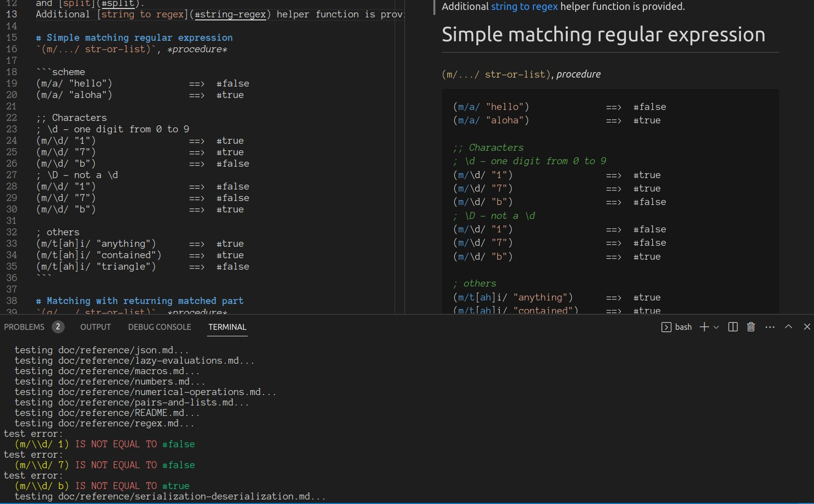Screen dimensions: 814x504
Task: Click terminal line 'testing doc/reference/serialization-deserialization.md...'
Action: 170,497
